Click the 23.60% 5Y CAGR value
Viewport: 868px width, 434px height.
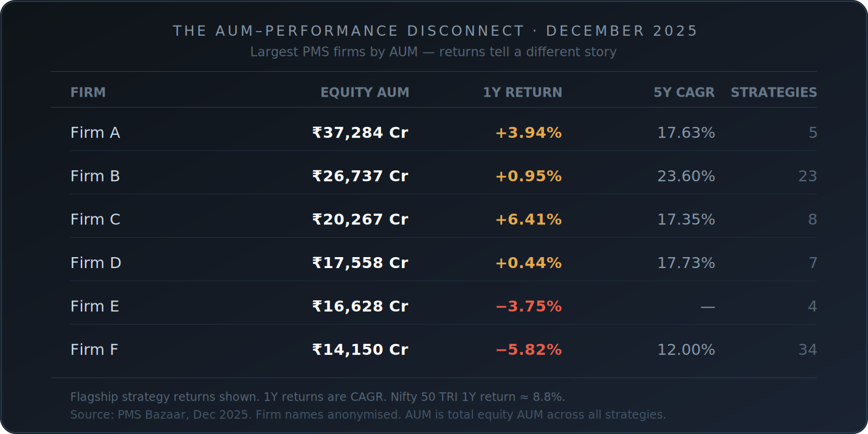tap(686, 176)
